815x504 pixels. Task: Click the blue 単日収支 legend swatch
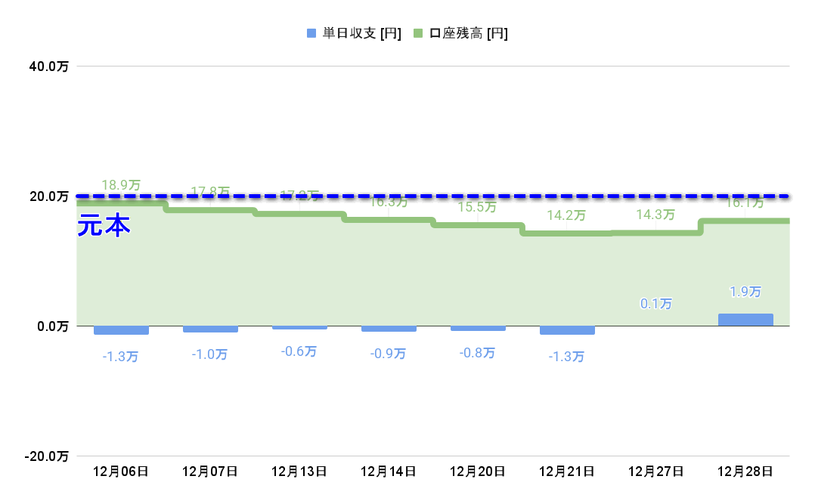[311, 33]
